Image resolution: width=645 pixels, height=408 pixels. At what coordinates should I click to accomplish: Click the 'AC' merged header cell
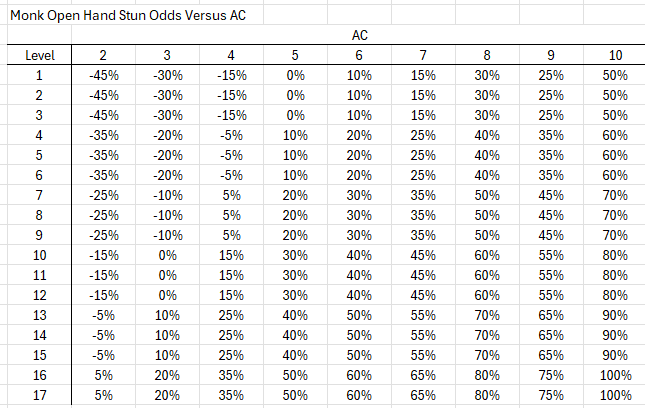(x=359, y=35)
